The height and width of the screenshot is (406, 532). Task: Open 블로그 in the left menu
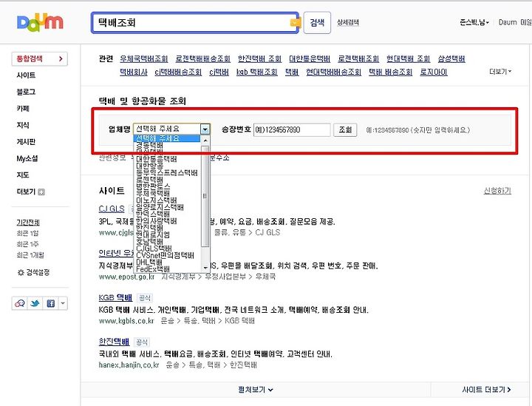pyautogui.click(x=26, y=92)
